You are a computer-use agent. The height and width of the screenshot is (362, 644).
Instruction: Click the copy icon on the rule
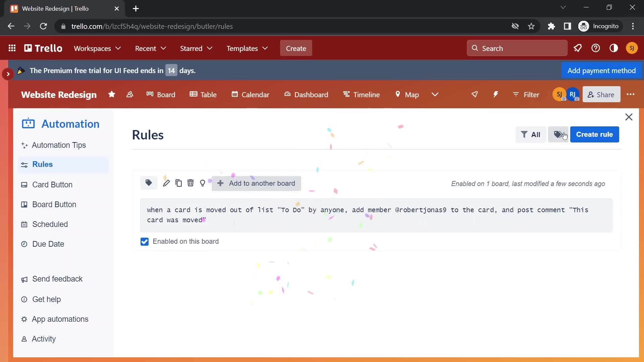(x=179, y=183)
